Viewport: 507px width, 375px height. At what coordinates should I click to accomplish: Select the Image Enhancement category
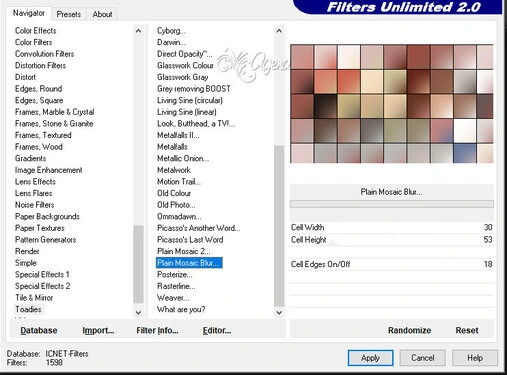pos(49,170)
